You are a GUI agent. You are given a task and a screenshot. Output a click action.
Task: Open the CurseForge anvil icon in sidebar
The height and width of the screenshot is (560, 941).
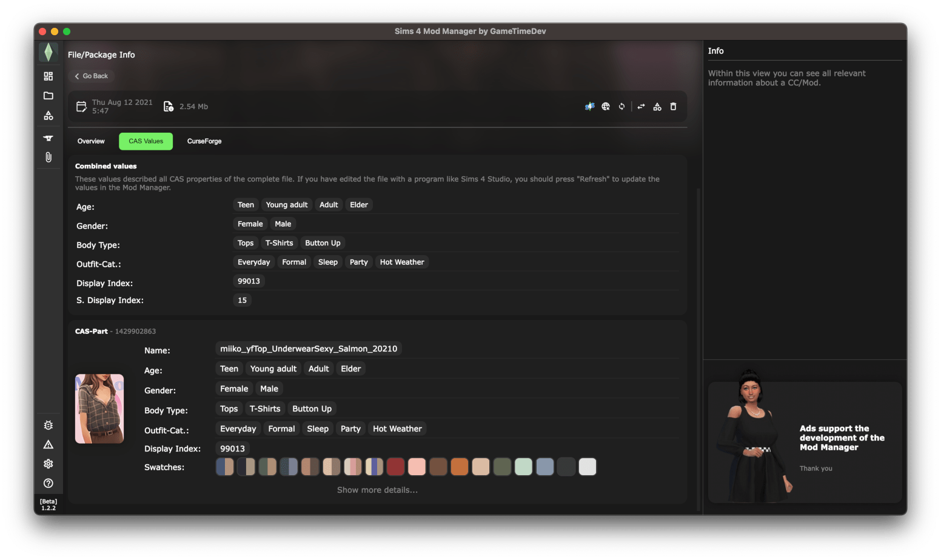[x=49, y=138]
